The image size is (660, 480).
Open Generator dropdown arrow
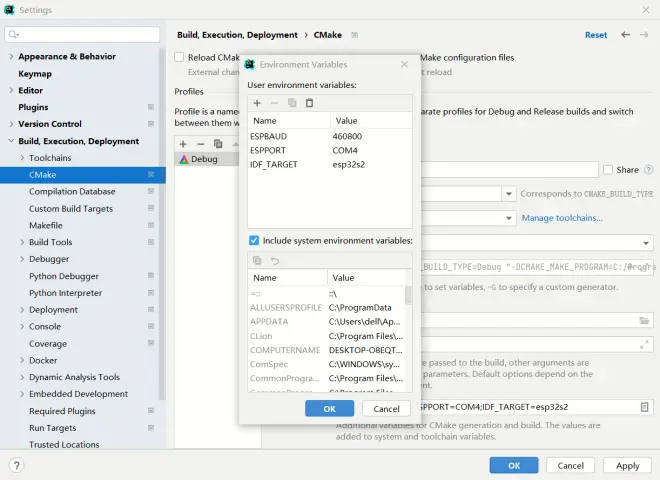click(646, 243)
